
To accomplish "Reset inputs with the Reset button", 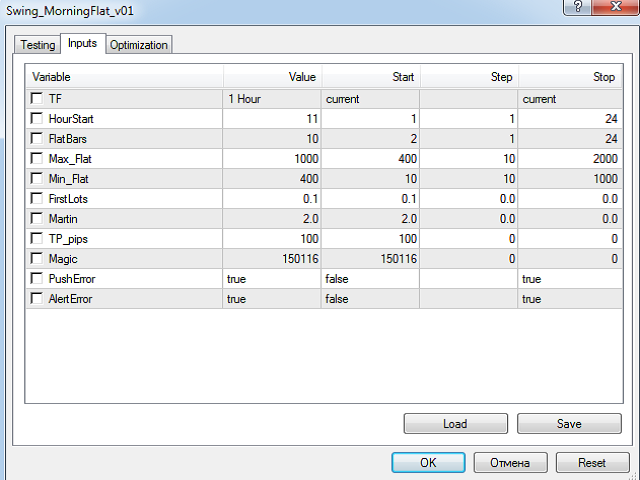I will click(x=592, y=463).
